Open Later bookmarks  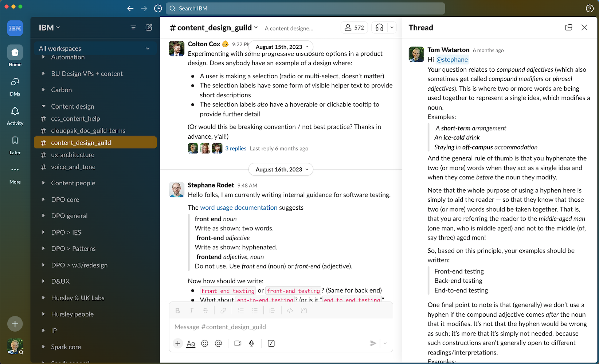[15, 145]
